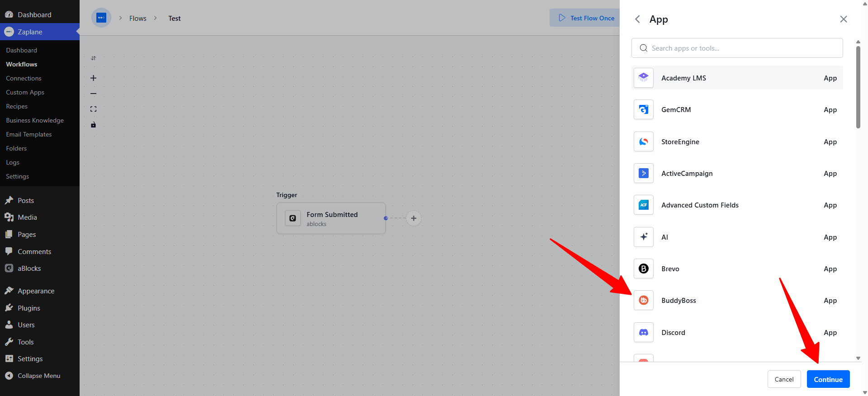This screenshot has width=868, height=396.
Task: Click the Discord app icon
Action: (x=644, y=332)
